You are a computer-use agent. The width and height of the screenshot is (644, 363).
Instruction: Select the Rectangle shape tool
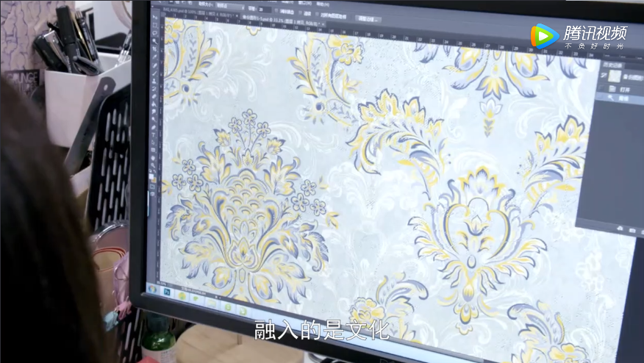tap(153, 151)
